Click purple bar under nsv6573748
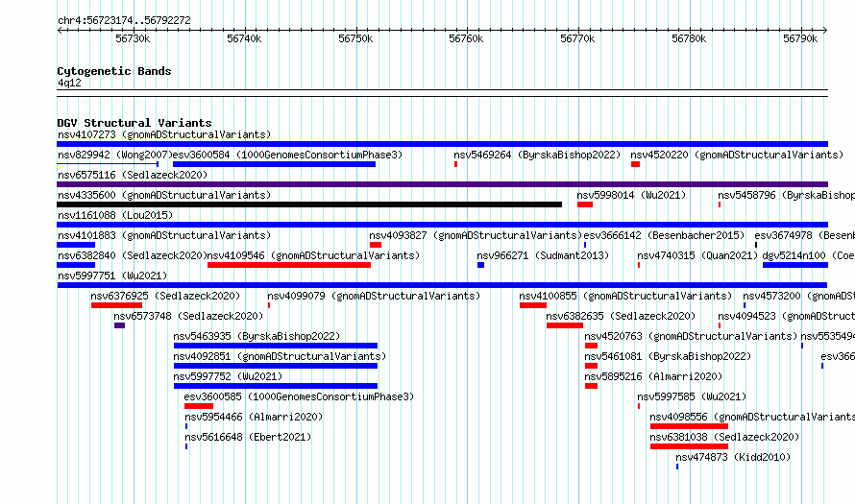 [119, 325]
